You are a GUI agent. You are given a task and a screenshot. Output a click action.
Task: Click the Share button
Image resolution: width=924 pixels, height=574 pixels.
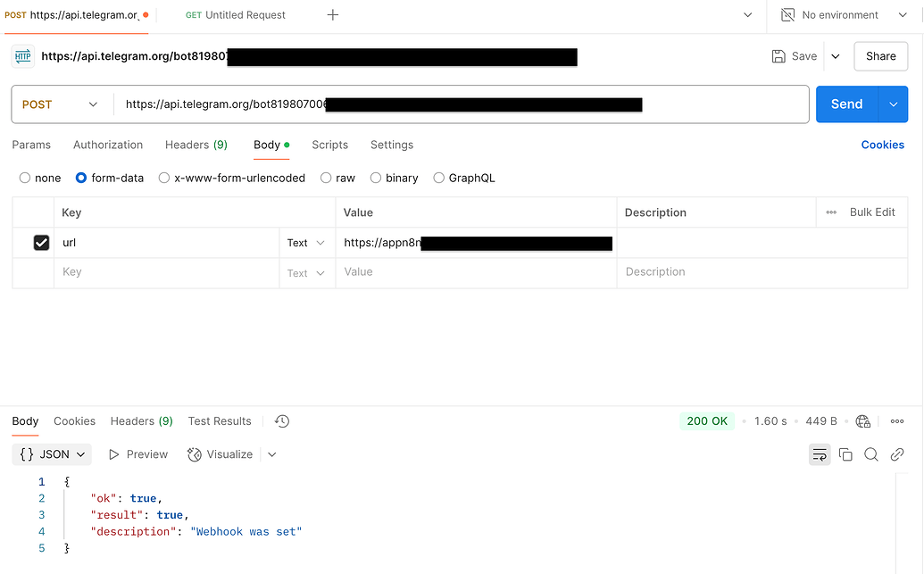880,55
